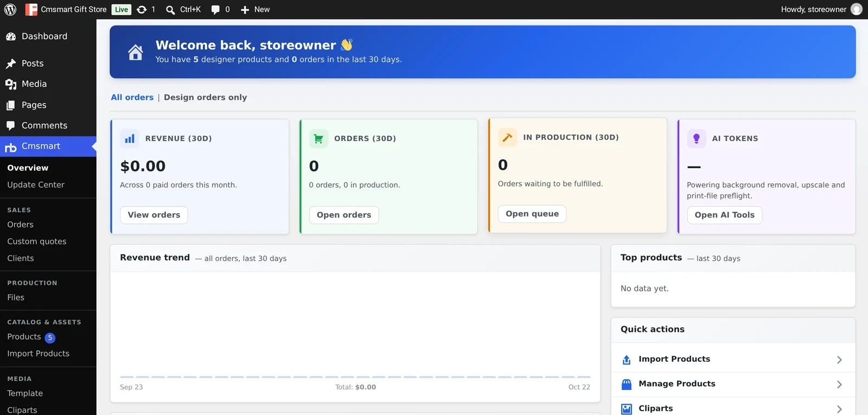This screenshot has height=415, width=868.
Task: Open the updates icon in admin bar
Action: pos(142,10)
